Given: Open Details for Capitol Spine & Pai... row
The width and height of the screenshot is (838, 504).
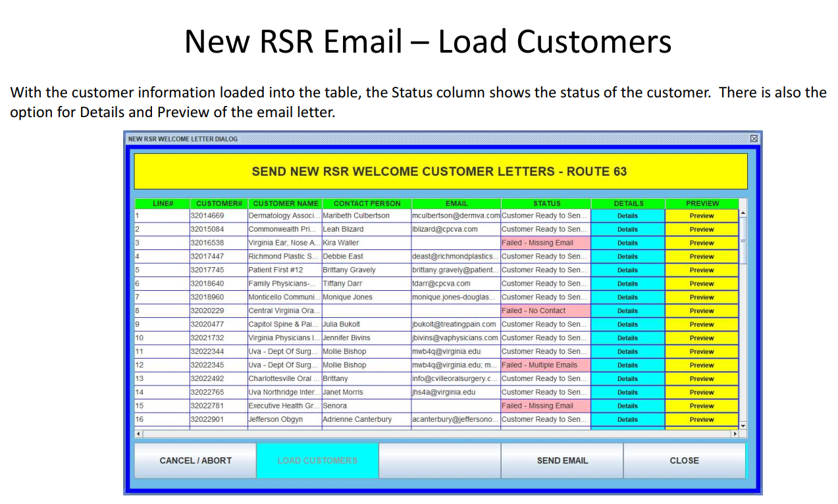Looking at the screenshot, I should [628, 324].
